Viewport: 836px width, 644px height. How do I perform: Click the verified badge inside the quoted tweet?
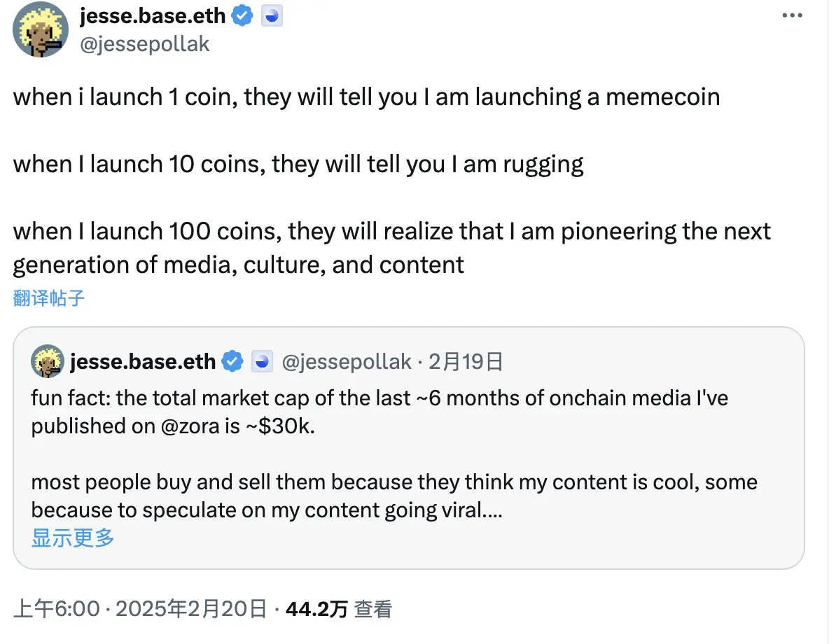coord(233,361)
